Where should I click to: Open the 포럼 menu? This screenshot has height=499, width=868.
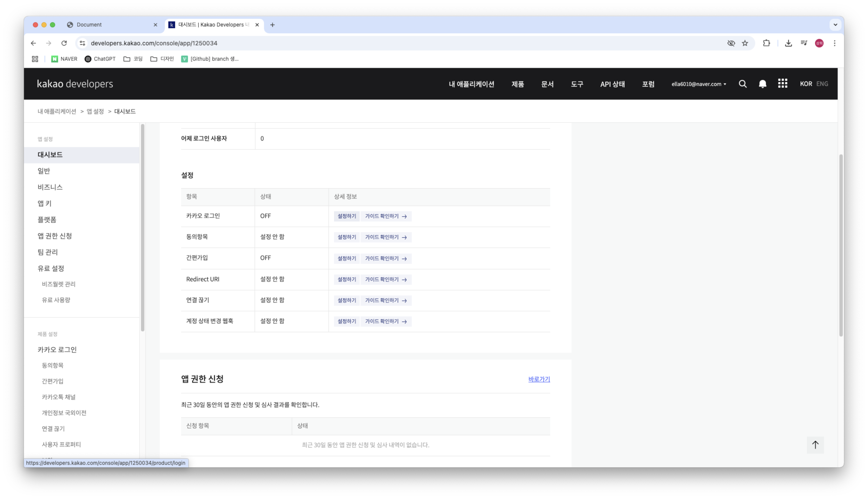pyautogui.click(x=648, y=84)
